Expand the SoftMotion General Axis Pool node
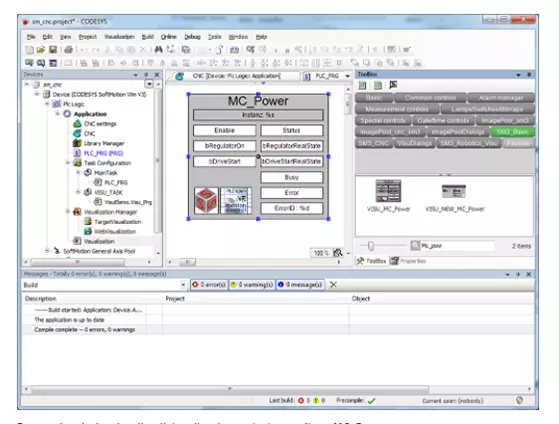This screenshot has height=424, width=559. tap(47, 251)
